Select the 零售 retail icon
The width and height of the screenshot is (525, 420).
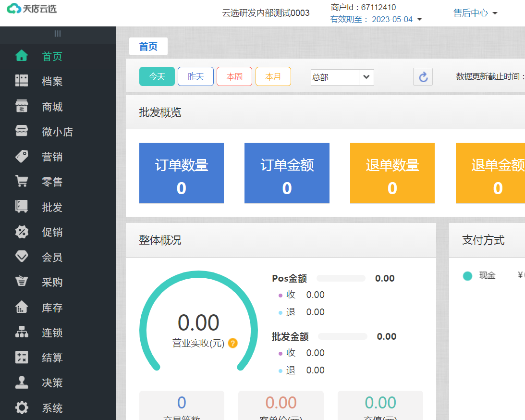click(x=22, y=182)
